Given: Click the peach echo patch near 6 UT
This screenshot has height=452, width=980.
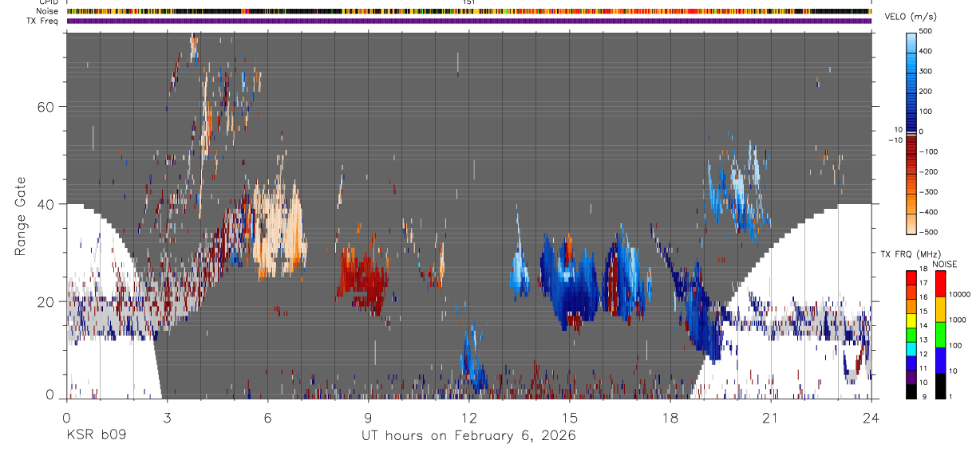Looking at the screenshot, I should (x=279, y=231).
